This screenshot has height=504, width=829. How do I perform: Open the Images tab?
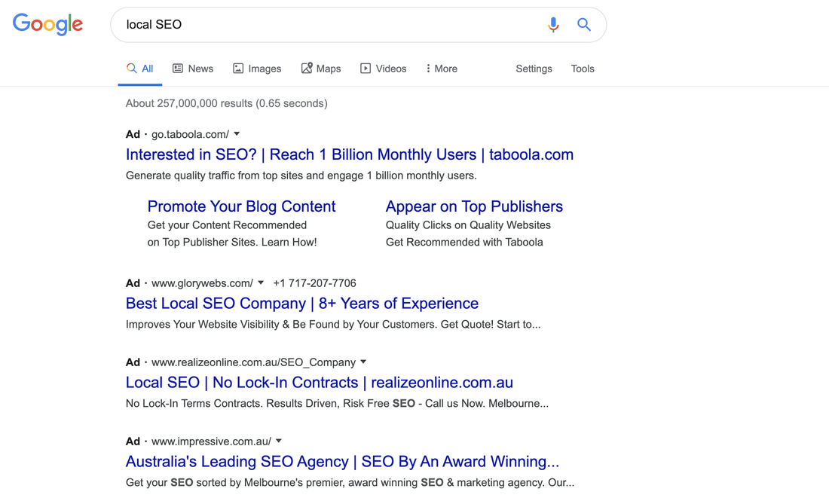[x=257, y=69]
